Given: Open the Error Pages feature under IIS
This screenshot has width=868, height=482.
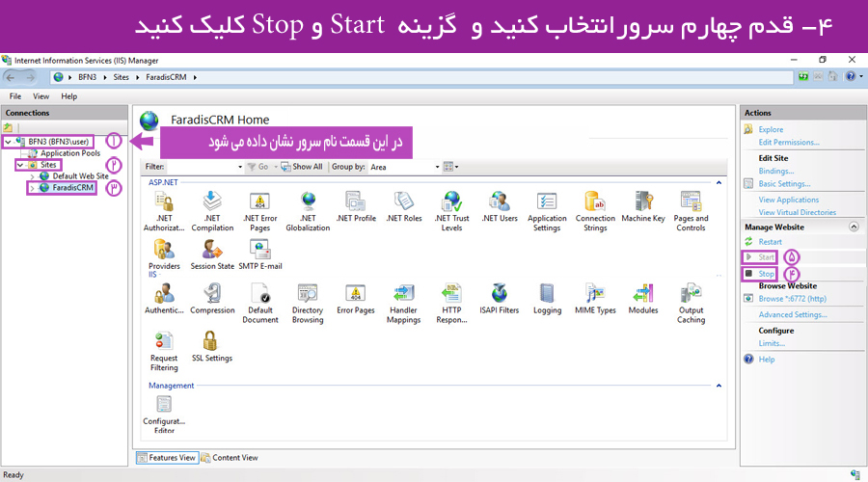Looking at the screenshot, I should tap(356, 299).
